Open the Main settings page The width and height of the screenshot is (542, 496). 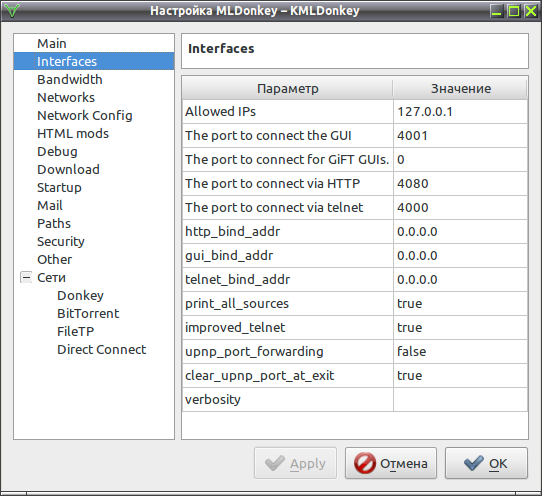point(52,44)
